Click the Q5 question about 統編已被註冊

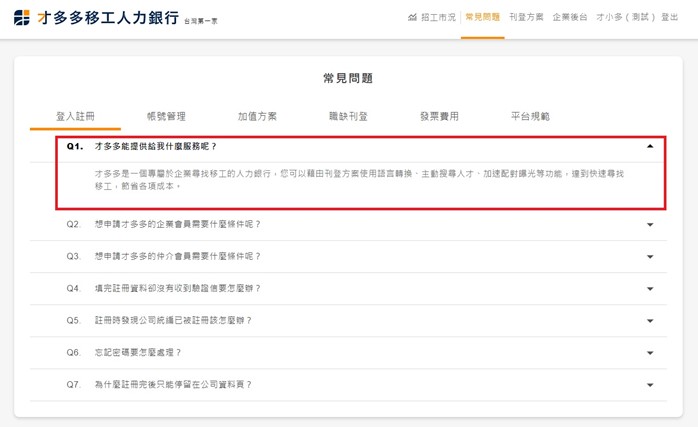pos(172,320)
